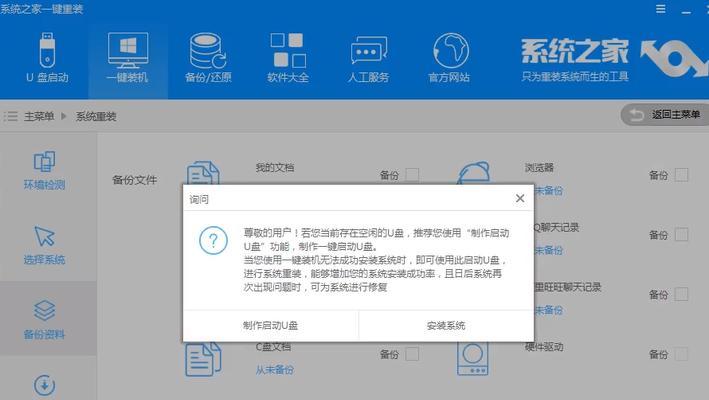Tick the C盘文档 backup checkbox
This screenshot has width=709, height=400.
412,354
